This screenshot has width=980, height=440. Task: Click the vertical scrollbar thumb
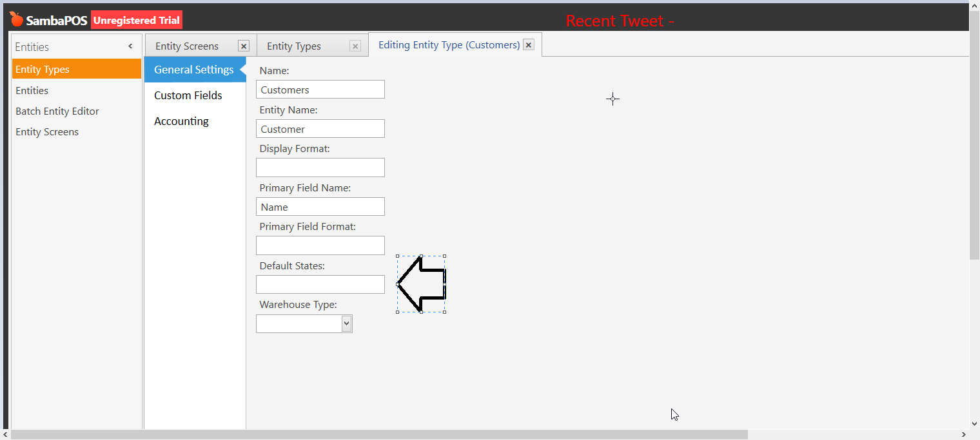pos(974,135)
